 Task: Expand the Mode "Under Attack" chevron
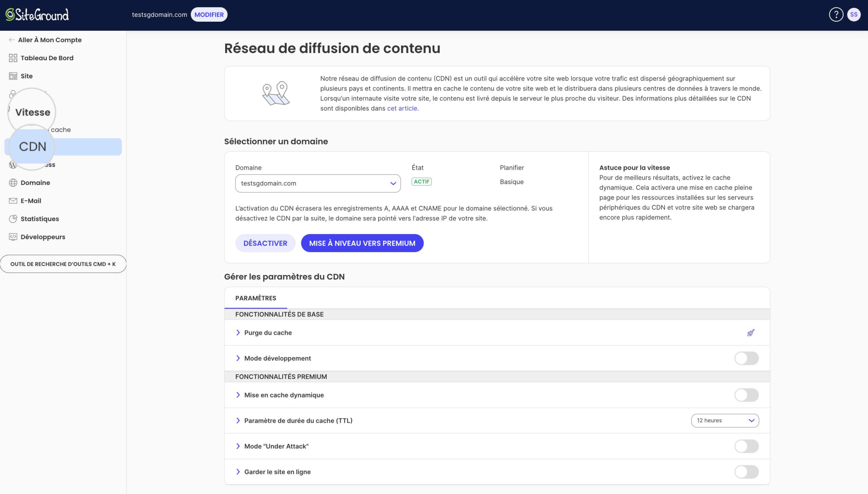coord(238,446)
